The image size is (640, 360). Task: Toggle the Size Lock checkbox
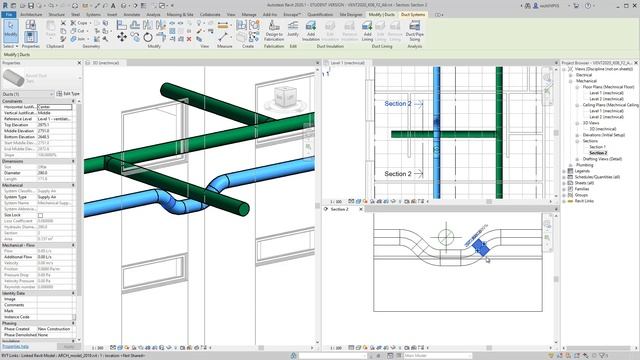(x=40, y=215)
